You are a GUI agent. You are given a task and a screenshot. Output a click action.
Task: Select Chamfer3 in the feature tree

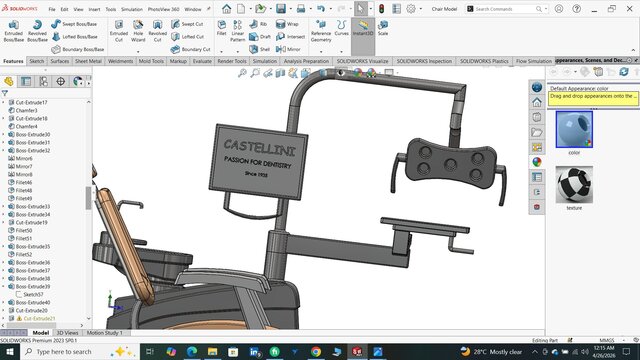[26, 111]
